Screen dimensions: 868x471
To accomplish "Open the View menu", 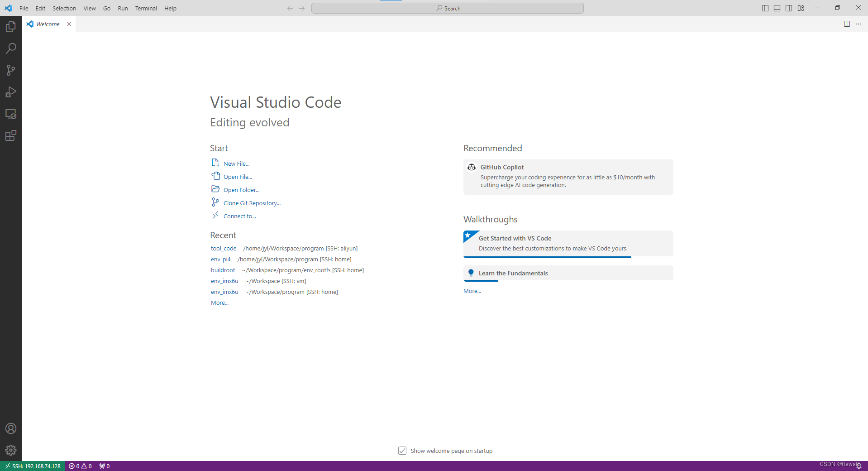I will (90, 8).
